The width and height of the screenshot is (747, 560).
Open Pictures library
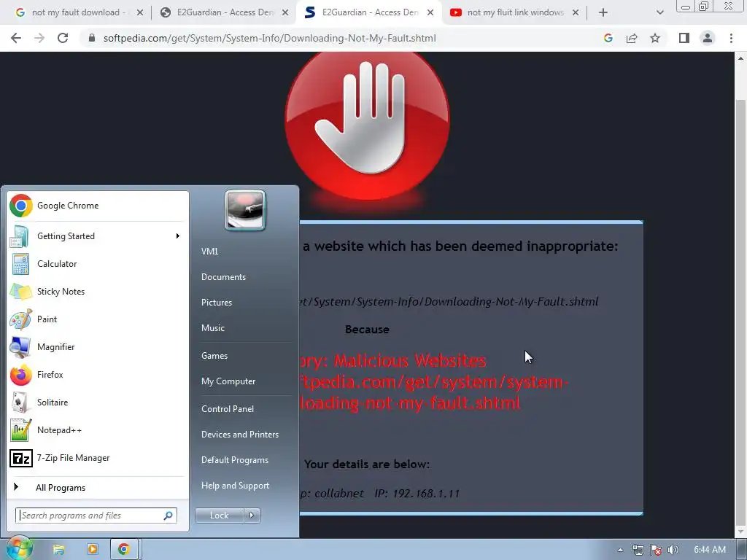216,303
